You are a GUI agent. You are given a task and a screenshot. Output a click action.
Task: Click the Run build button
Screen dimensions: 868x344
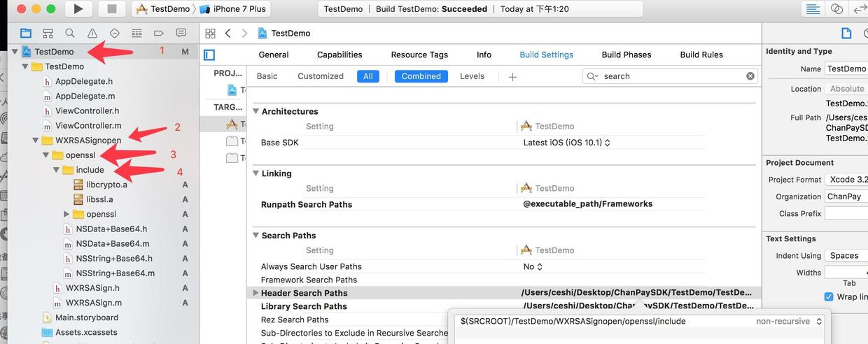pos(78,9)
